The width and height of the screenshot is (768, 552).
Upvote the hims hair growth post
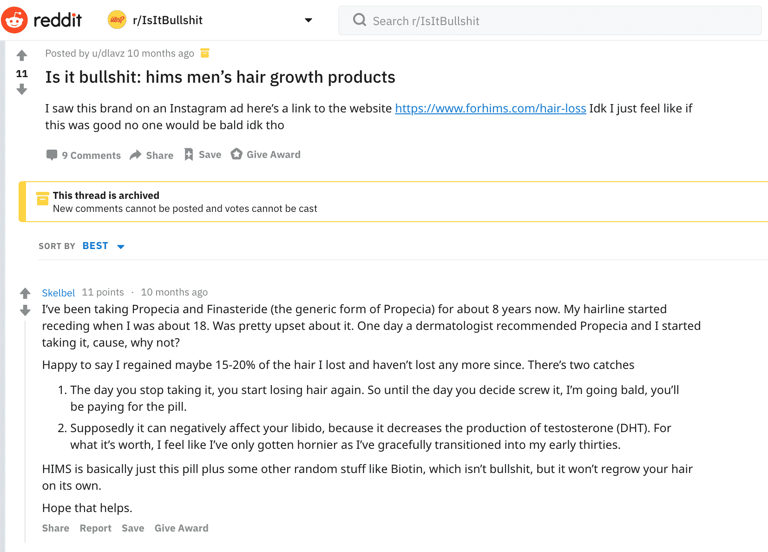point(22,56)
